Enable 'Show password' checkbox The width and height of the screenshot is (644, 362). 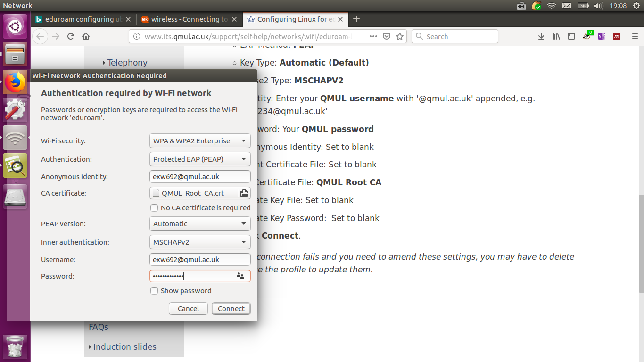154,291
